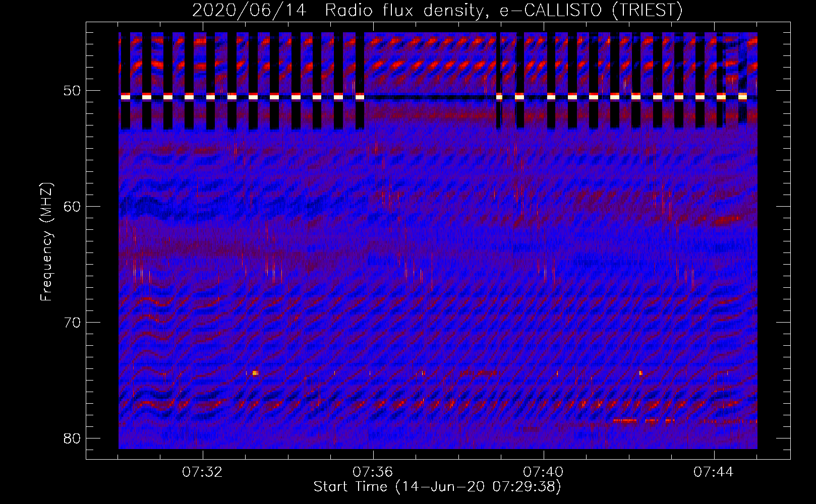Click the 80 frequency tick label

(73, 438)
